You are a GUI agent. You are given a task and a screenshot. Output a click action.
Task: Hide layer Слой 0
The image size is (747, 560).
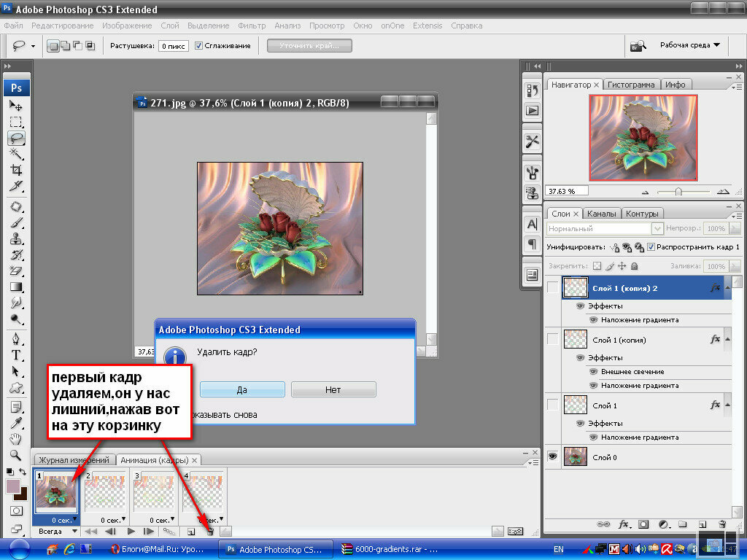pos(553,456)
